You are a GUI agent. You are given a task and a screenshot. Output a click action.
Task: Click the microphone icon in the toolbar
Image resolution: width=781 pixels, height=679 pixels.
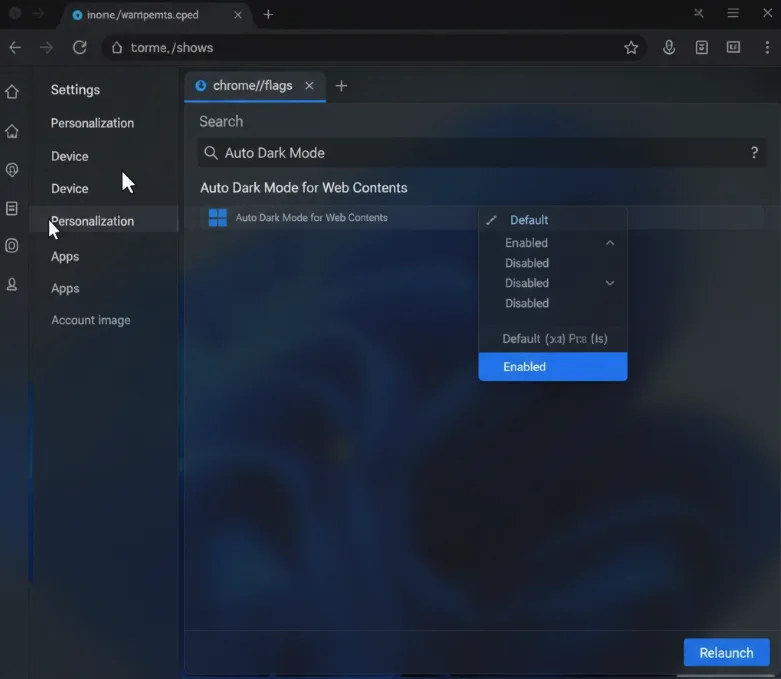tap(669, 48)
